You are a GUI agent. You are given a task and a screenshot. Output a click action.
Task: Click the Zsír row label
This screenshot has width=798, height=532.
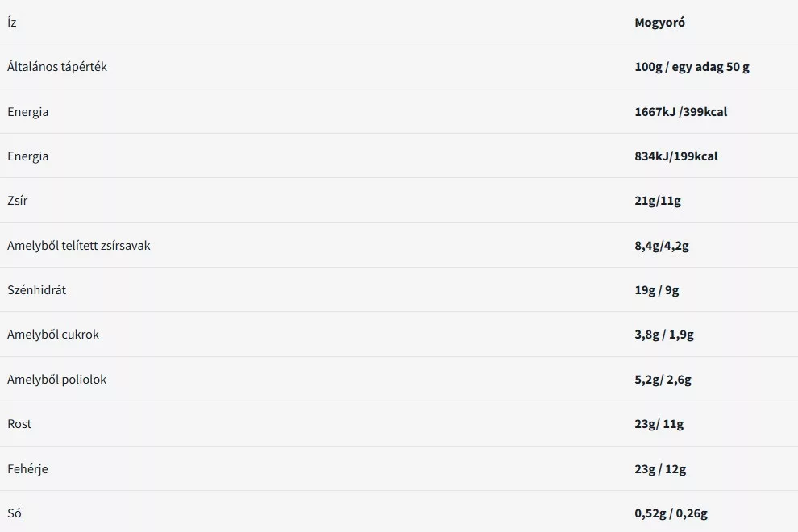17,200
